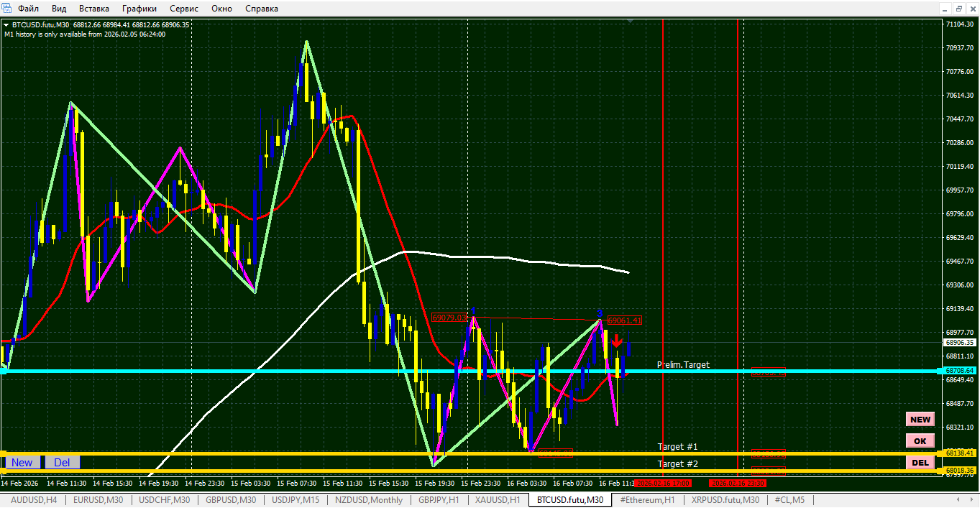The image size is (980, 508).
Task: Click the yellow 68138.41 price tag on the axis
Action: pyautogui.click(x=960, y=453)
